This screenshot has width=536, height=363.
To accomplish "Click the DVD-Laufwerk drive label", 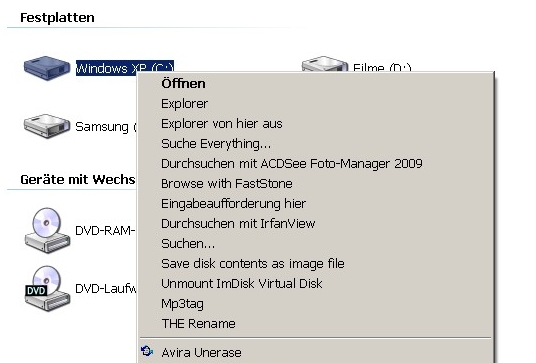I will (x=106, y=289).
